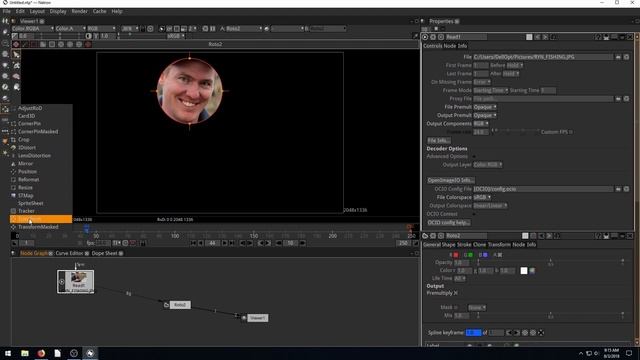Click help icon in the Roto2 panel header

click(598, 236)
